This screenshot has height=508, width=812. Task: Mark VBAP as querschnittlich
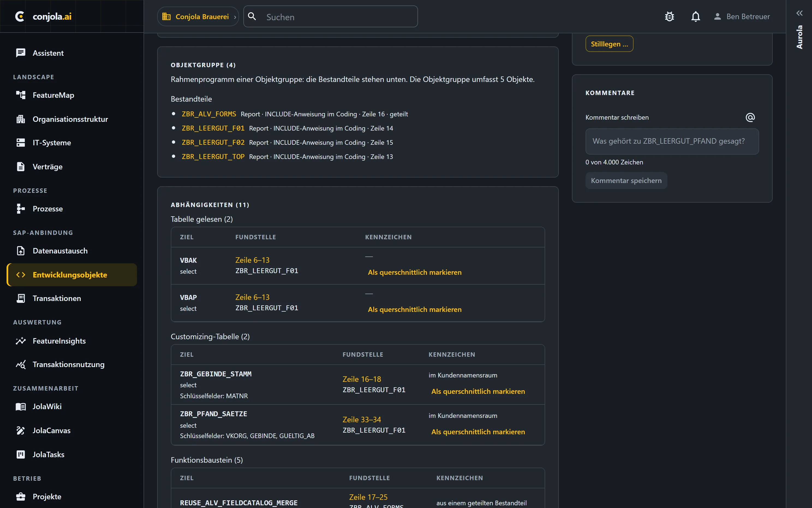414,309
